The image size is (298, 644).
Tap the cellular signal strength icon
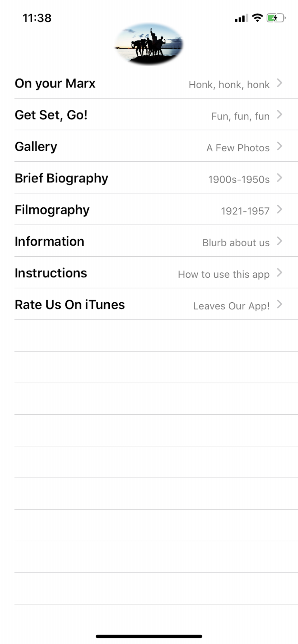coord(242,18)
